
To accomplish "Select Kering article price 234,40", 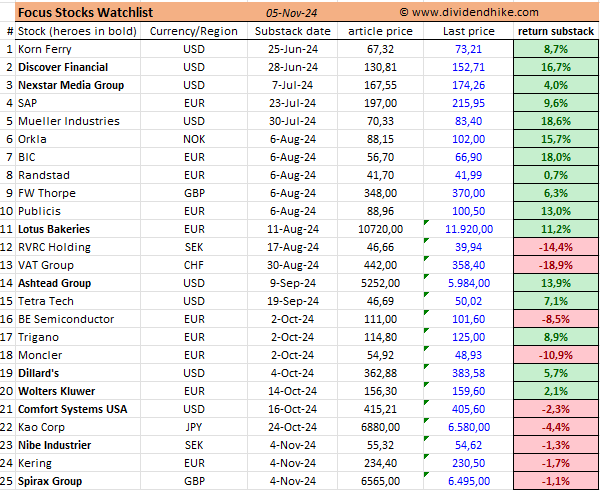I will (380, 462).
